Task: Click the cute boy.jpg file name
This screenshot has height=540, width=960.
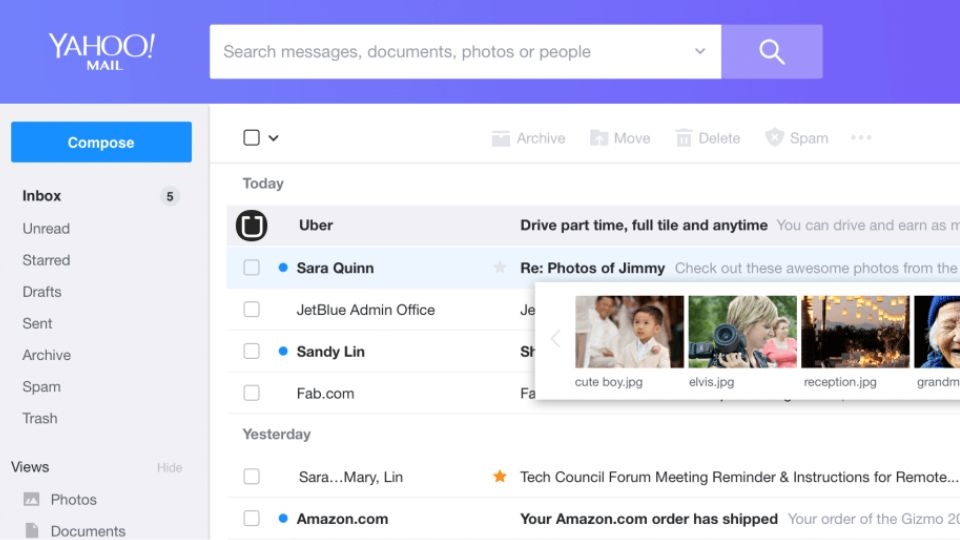Action: [x=609, y=382]
